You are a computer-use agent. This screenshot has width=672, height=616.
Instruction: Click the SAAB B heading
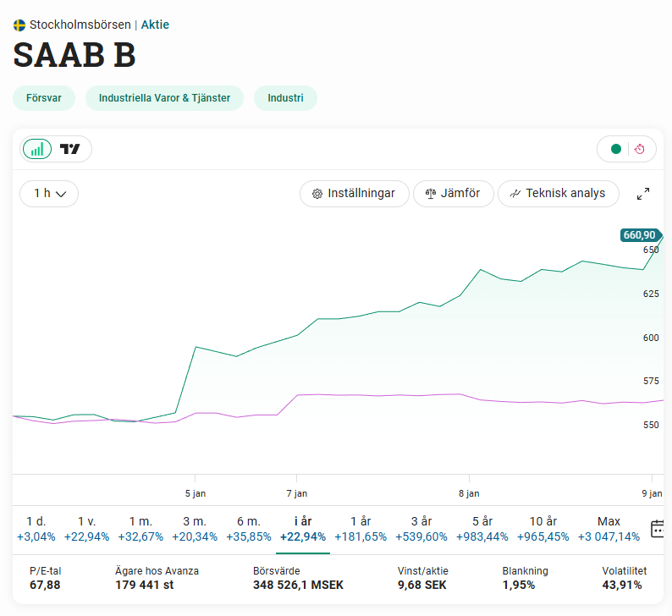tap(74, 55)
